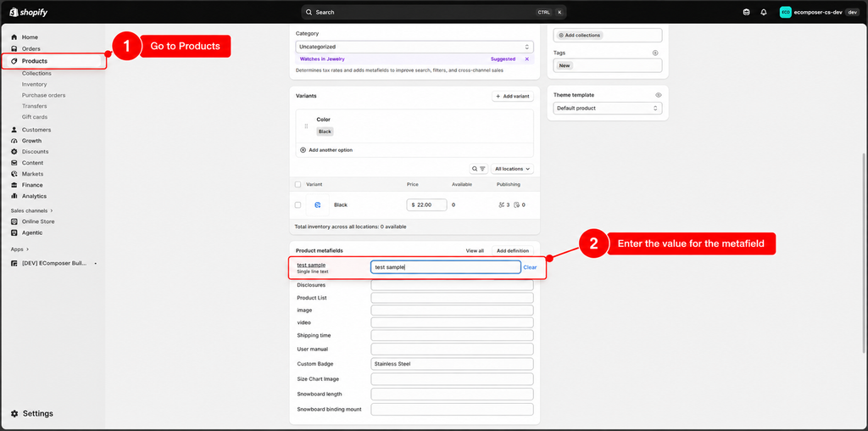
Task: Click the Shipping time metafield input
Action: tap(453, 336)
